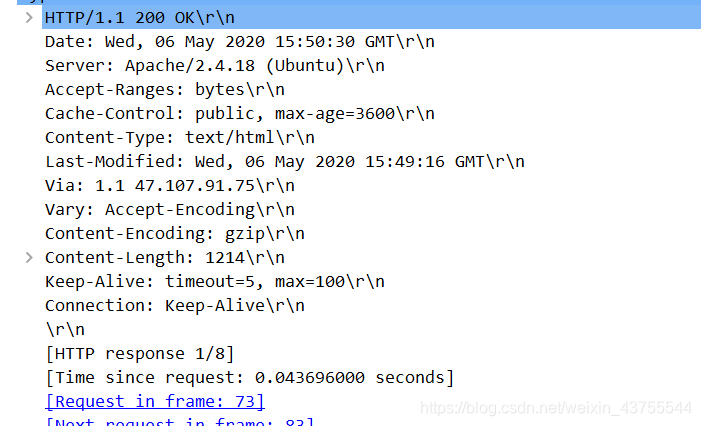This screenshot has width=701, height=426.
Task: Select the Date header line
Action: (240, 42)
